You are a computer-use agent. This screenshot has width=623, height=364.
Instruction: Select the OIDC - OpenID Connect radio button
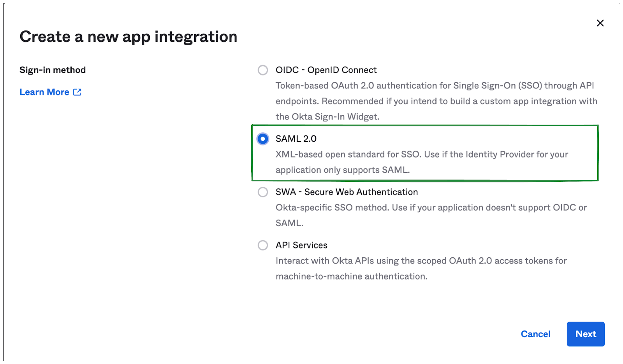[x=263, y=70]
